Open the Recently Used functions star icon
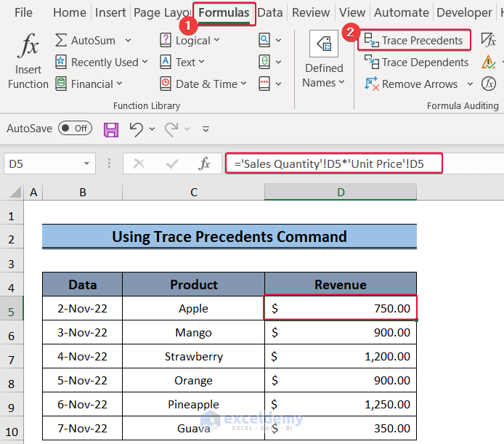The height and width of the screenshot is (444, 504). [x=61, y=62]
